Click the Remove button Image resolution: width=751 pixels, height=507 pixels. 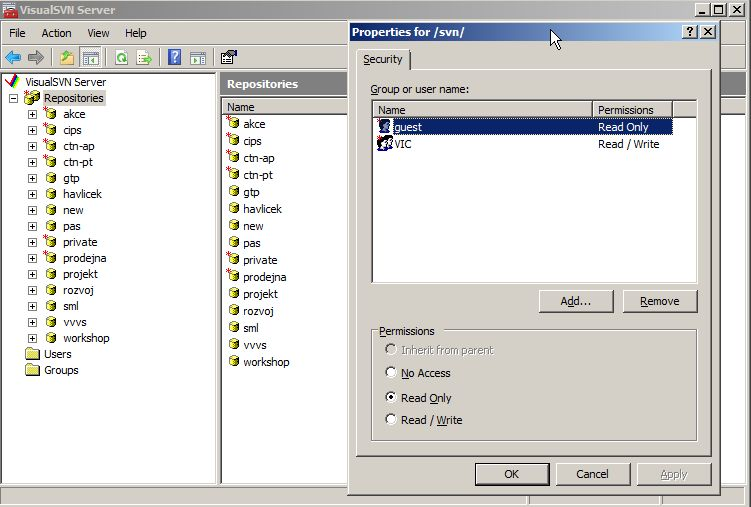660,301
